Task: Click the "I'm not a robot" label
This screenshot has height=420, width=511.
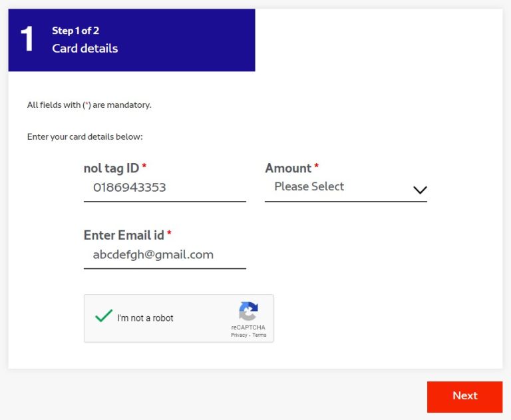Action: tap(145, 318)
